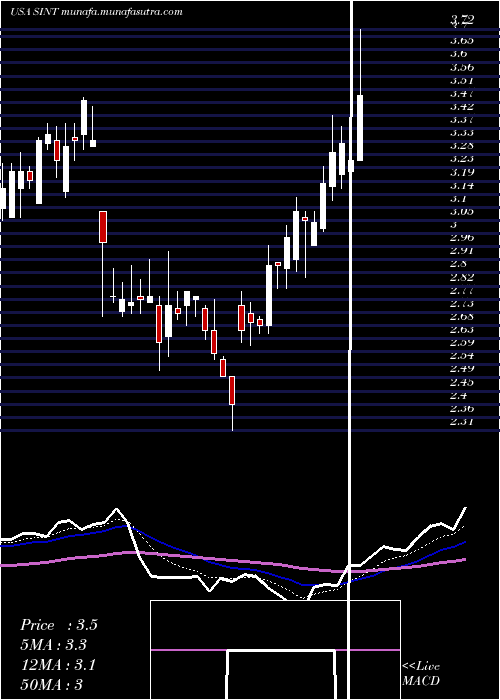Click the 2.82 price axis label
This screenshot has height=700, width=500.
tap(462, 277)
